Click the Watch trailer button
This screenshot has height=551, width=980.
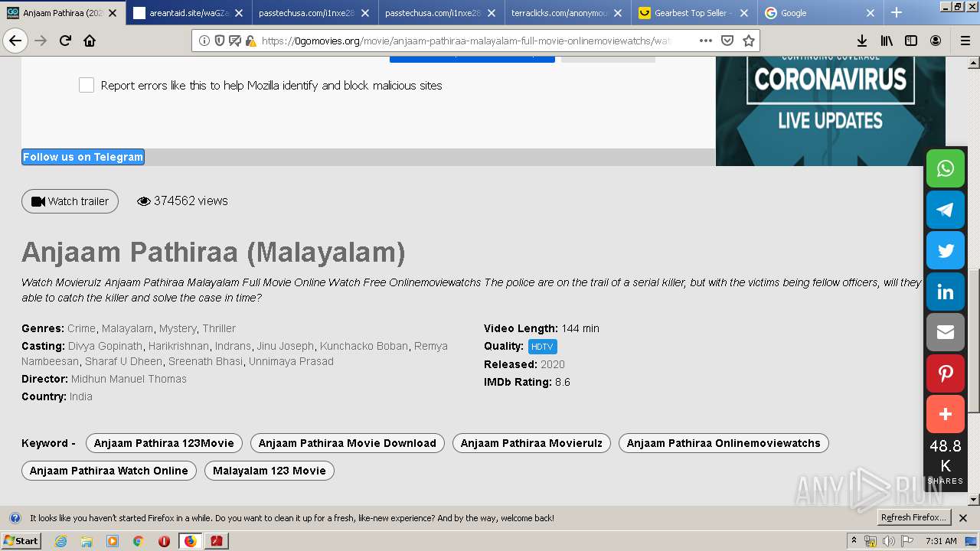70,201
